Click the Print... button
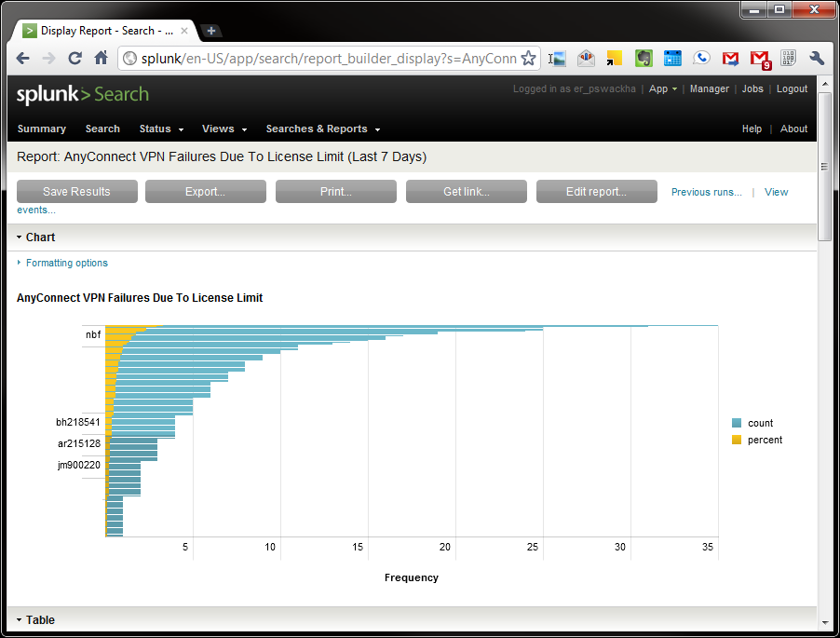This screenshot has width=840, height=638. [x=336, y=192]
